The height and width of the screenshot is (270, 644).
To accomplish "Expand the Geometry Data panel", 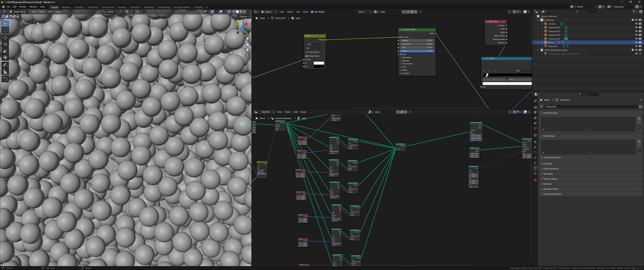I will coord(550,189).
